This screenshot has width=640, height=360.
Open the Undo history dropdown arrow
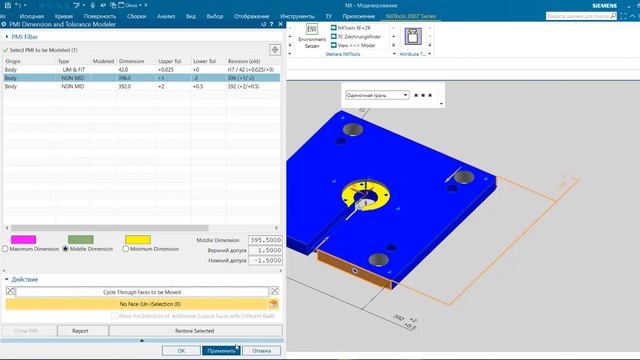[x=25, y=5]
